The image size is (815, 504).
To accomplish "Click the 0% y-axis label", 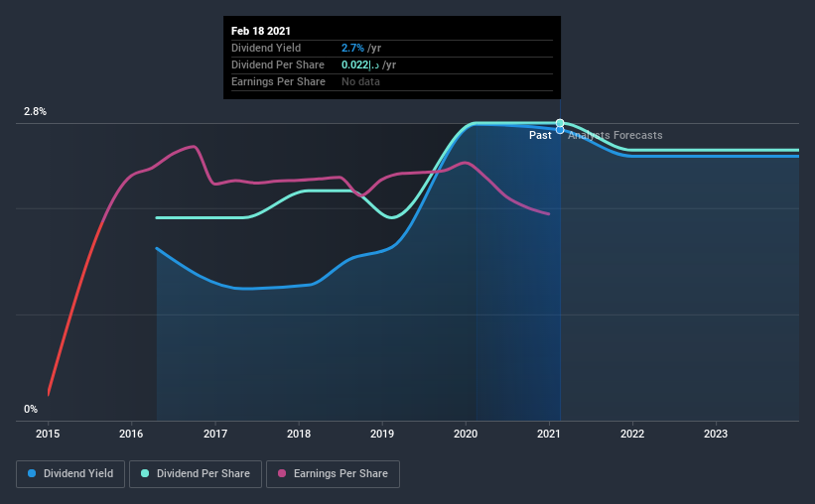I will click(x=31, y=410).
